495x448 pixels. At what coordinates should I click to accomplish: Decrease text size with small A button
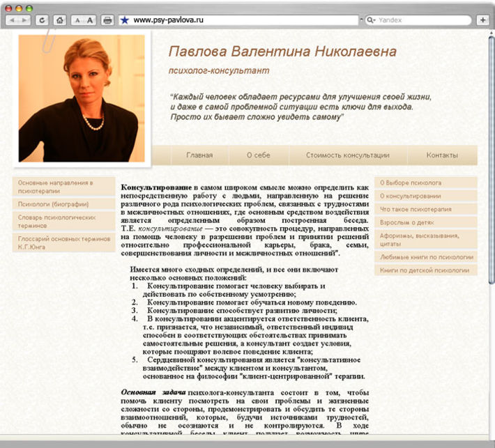[x=77, y=20]
